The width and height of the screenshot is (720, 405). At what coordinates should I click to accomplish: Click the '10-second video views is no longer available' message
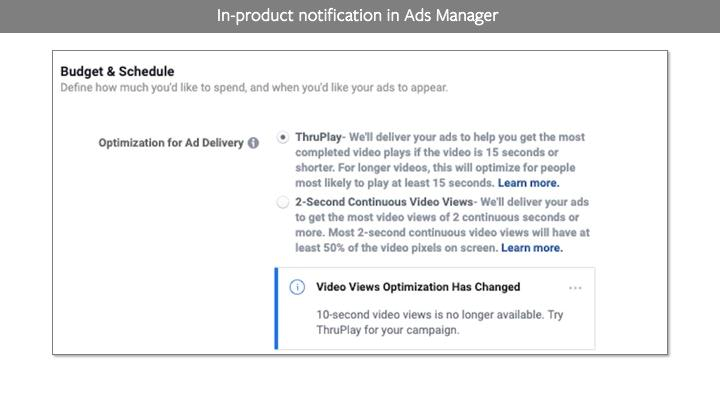(x=430, y=315)
